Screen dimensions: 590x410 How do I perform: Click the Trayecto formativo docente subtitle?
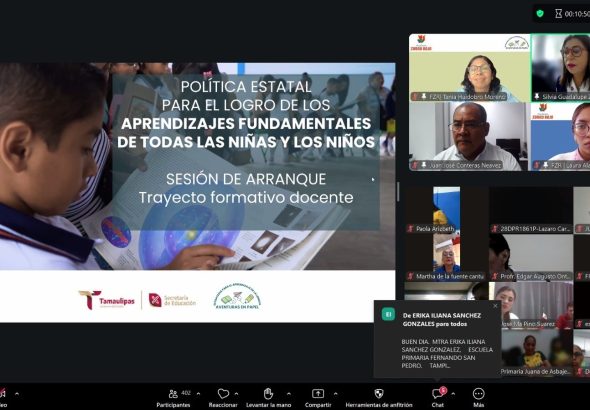tap(246, 197)
